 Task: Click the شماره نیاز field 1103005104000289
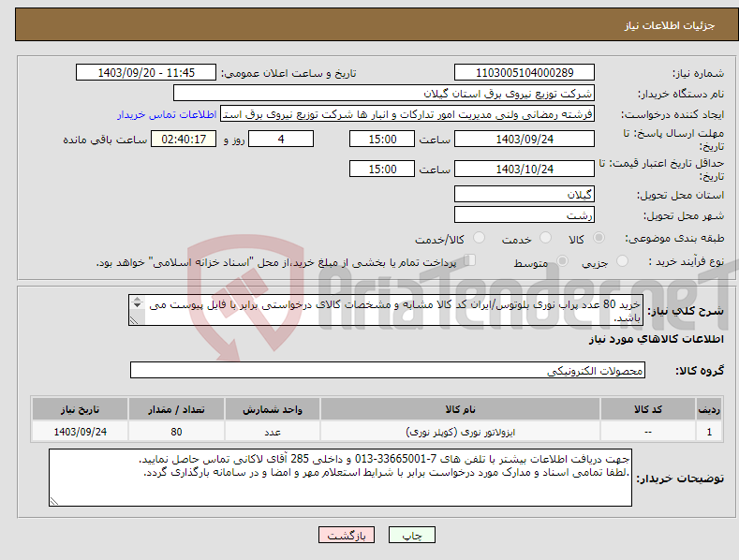[x=525, y=73]
